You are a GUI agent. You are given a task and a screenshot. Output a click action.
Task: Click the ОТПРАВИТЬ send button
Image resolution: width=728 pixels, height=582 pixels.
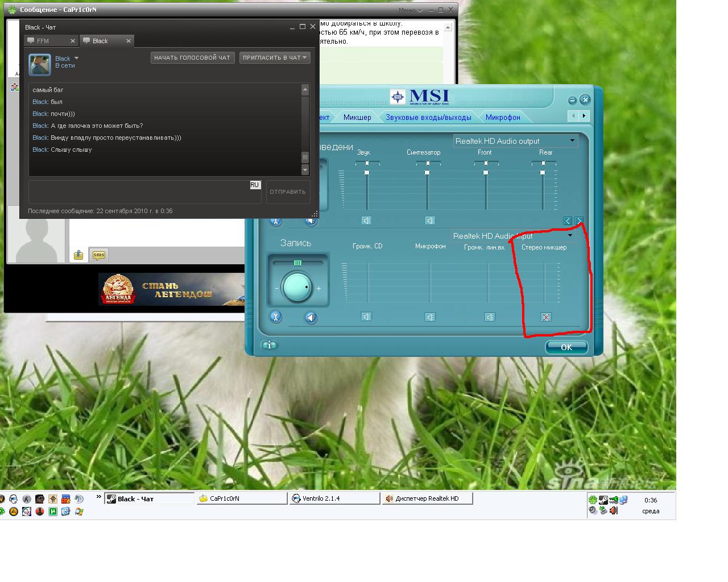(288, 192)
